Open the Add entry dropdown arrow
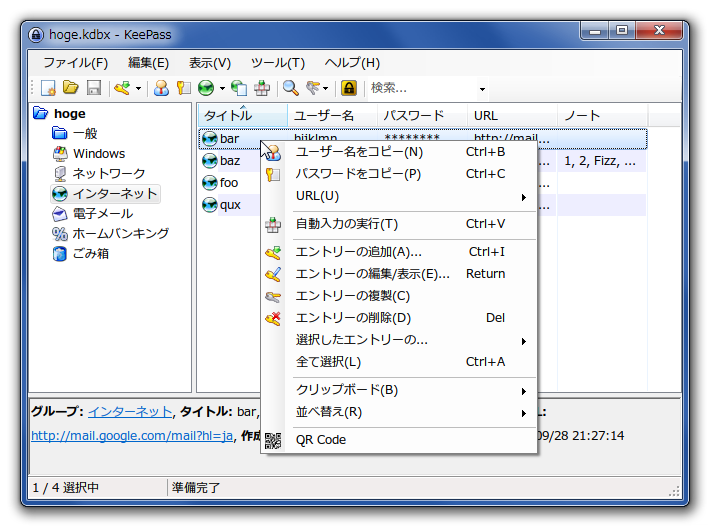Image resolution: width=710 pixels, height=527 pixels. [x=138, y=88]
